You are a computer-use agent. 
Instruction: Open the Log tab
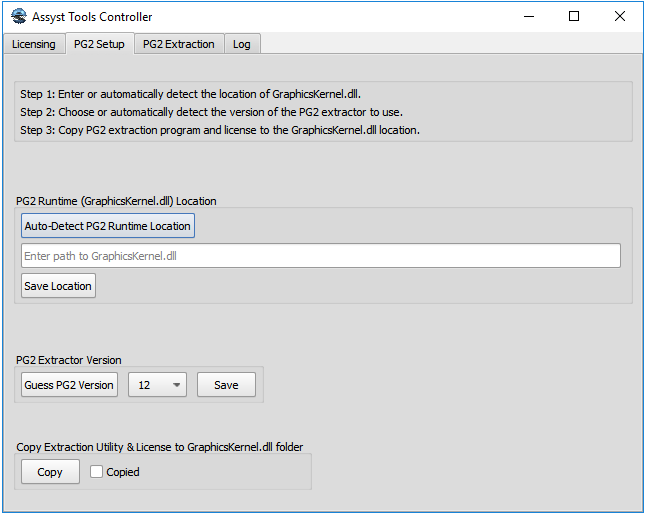pos(241,44)
